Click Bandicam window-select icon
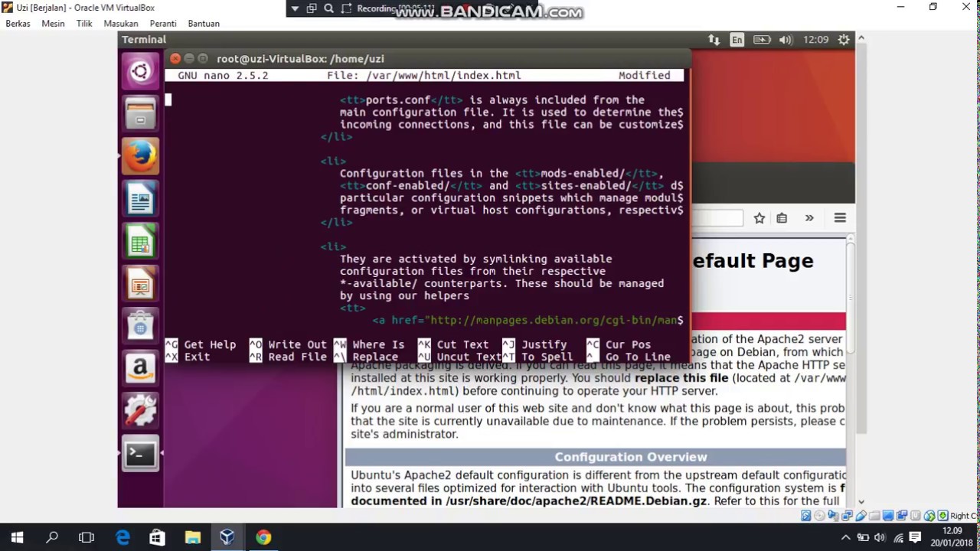 click(x=312, y=8)
